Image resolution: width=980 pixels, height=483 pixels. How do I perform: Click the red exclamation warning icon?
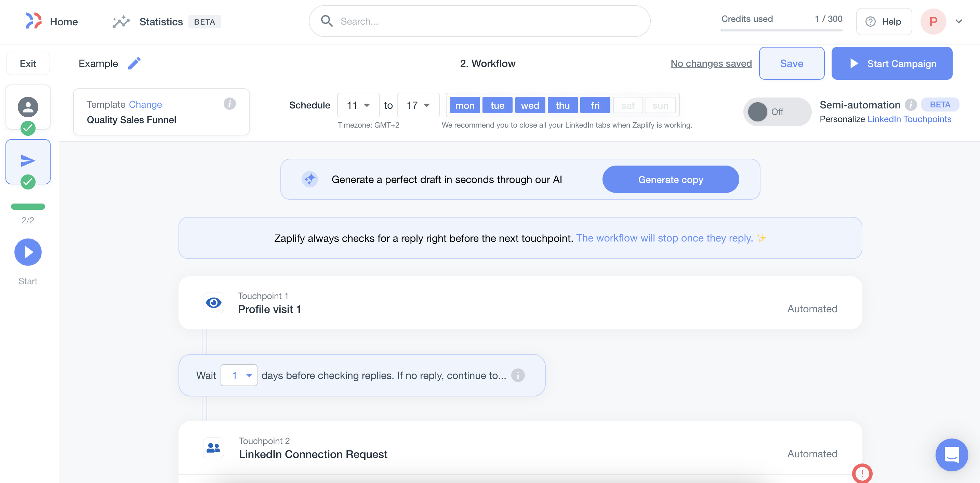click(x=862, y=473)
